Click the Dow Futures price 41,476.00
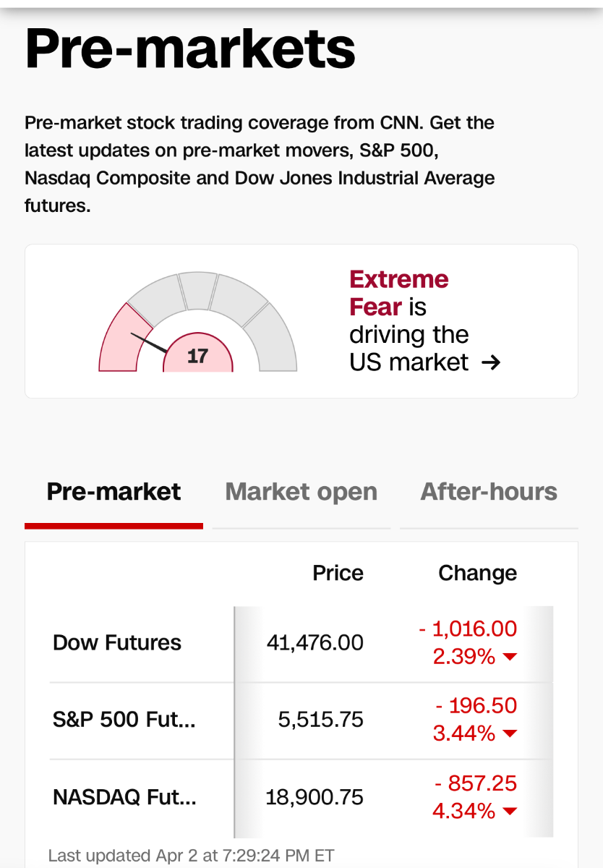 315,642
